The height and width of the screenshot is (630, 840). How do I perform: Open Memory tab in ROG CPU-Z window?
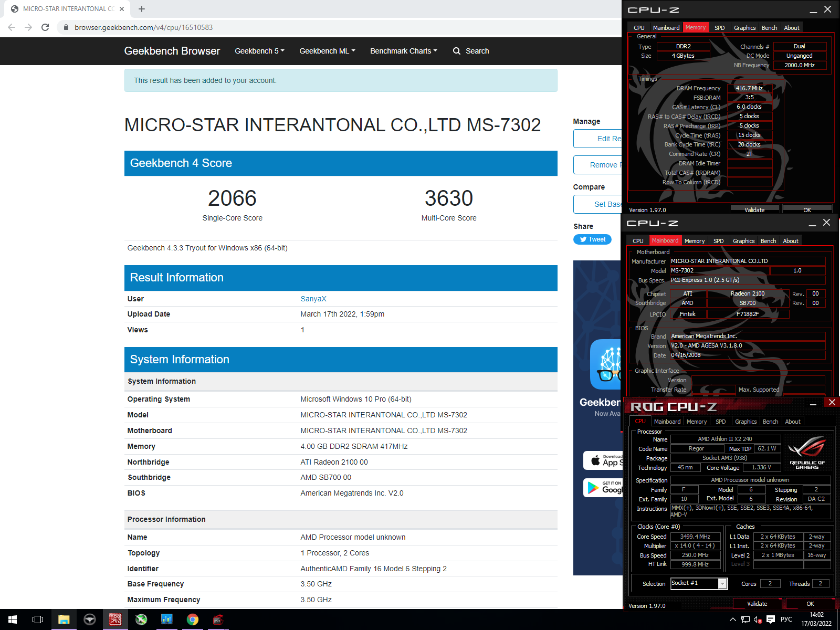pyautogui.click(x=697, y=422)
